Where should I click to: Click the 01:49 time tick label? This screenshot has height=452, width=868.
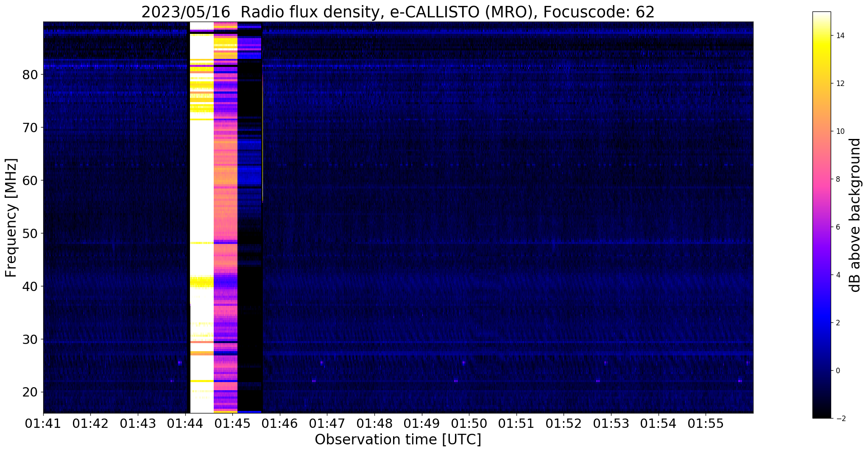[422, 424]
